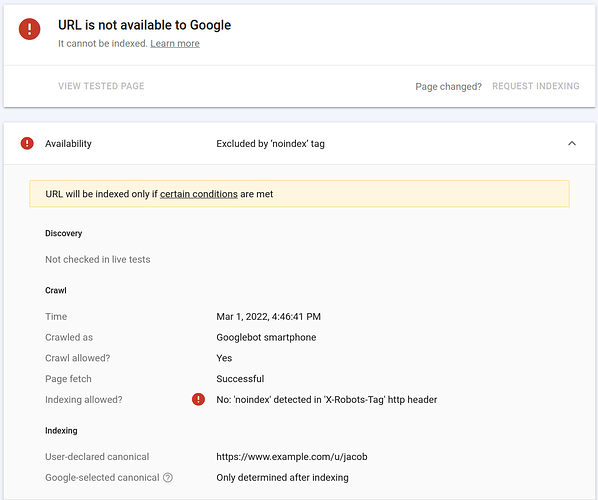Open the Learn more link

tap(175, 43)
